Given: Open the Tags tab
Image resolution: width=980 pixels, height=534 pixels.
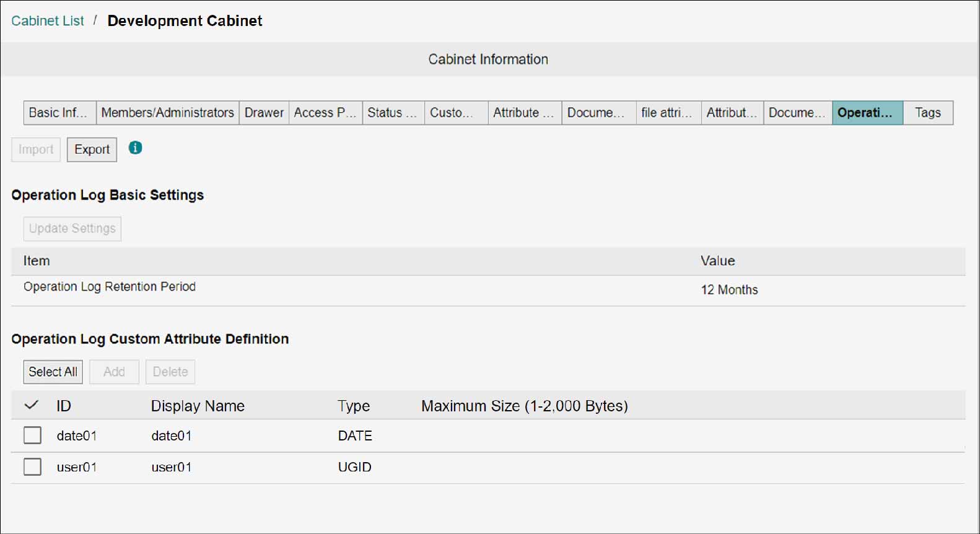Looking at the screenshot, I should pos(928,113).
